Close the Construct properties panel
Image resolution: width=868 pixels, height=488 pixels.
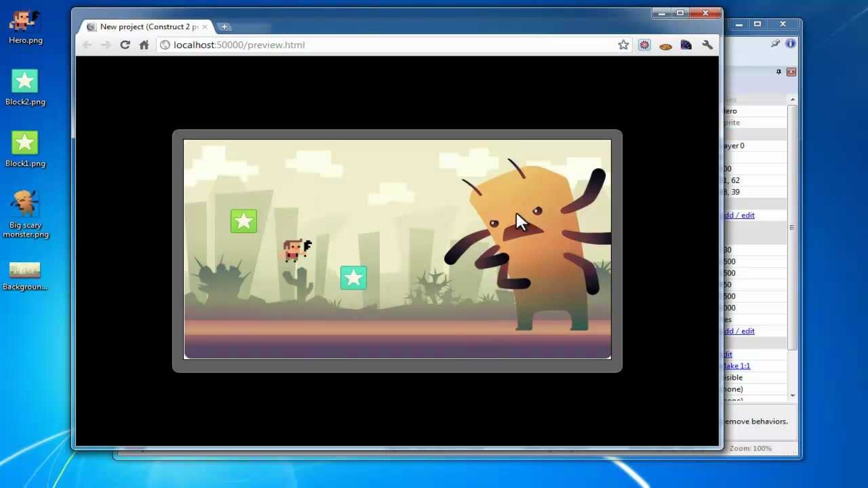791,72
